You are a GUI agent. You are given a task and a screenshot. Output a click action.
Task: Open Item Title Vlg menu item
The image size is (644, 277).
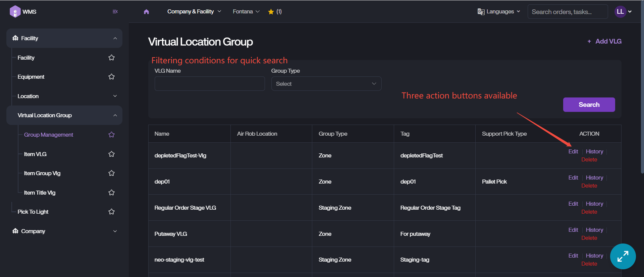tap(40, 193)
